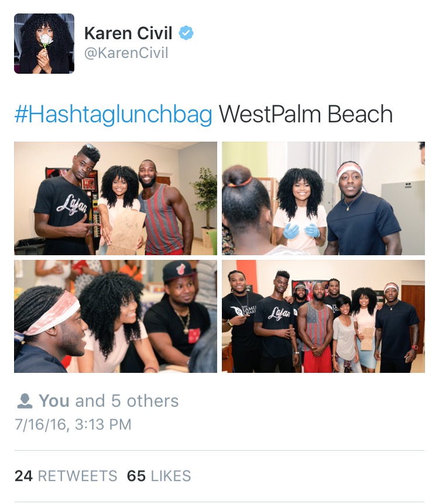Tap the bold "You" in tagged people

[x=54, y=401]
